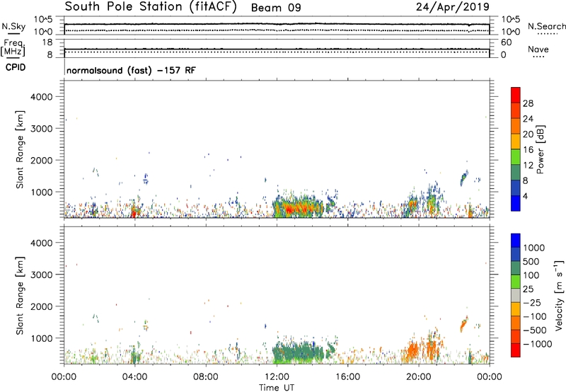Click the 'CPID' label
Screen dimensions: 566x392
(x=16, y=67)
